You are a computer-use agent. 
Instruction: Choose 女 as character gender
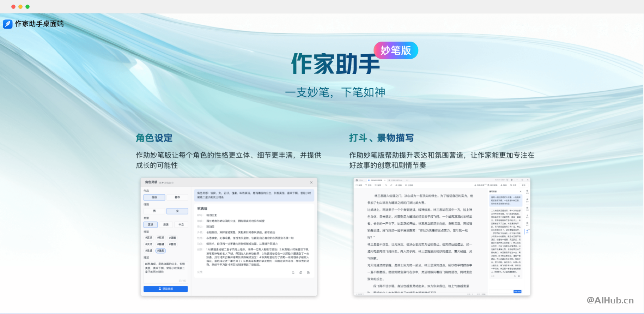[177, 211]
